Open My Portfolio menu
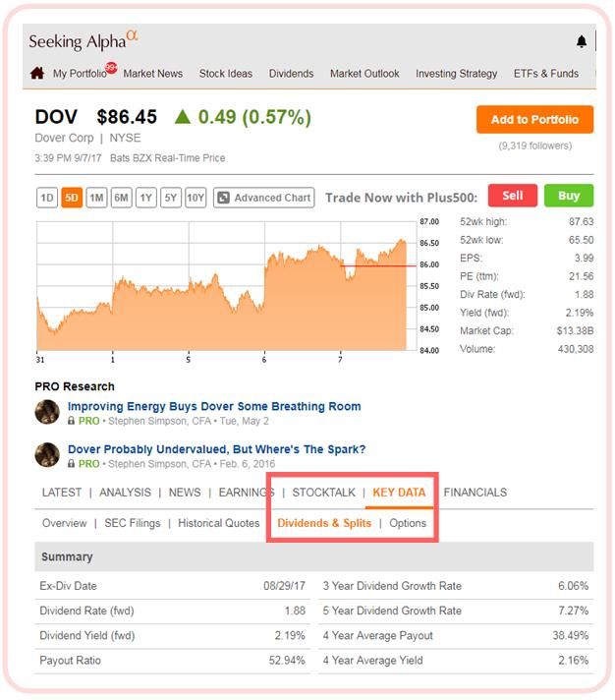The image size is (615, 700). pos(80,73)
